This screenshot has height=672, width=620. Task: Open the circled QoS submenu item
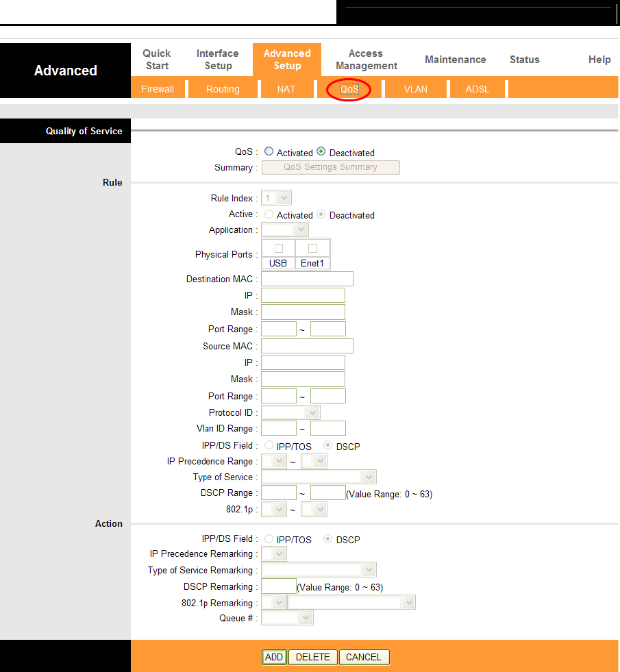[349, 89]
